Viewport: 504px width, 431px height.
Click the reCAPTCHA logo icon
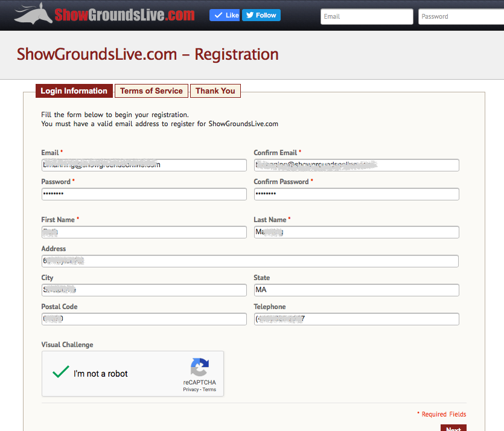pyautogui.click(x=200, y=367)
